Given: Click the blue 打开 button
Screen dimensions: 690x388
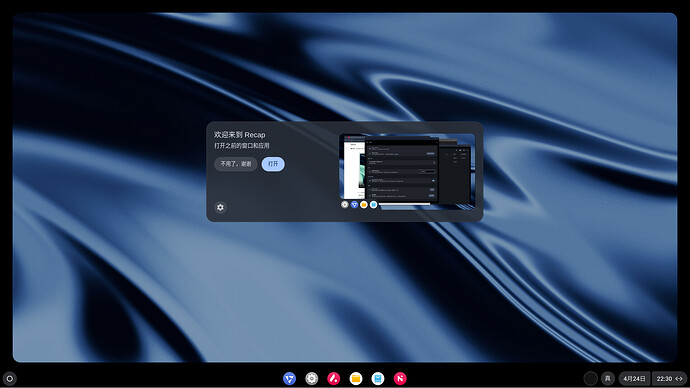Looking at the screenshot, I should pos(273,164).
